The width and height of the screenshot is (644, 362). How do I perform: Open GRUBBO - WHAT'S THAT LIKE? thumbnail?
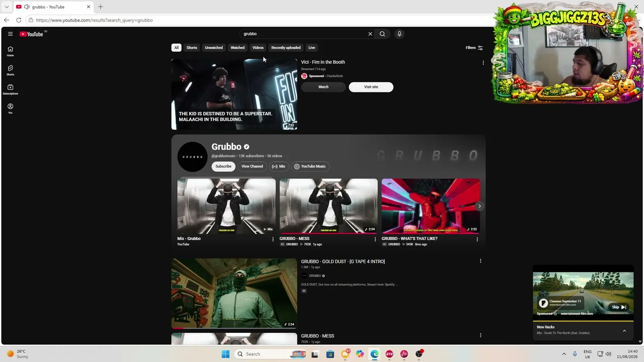pyautogui.click(x=431, y=206)
